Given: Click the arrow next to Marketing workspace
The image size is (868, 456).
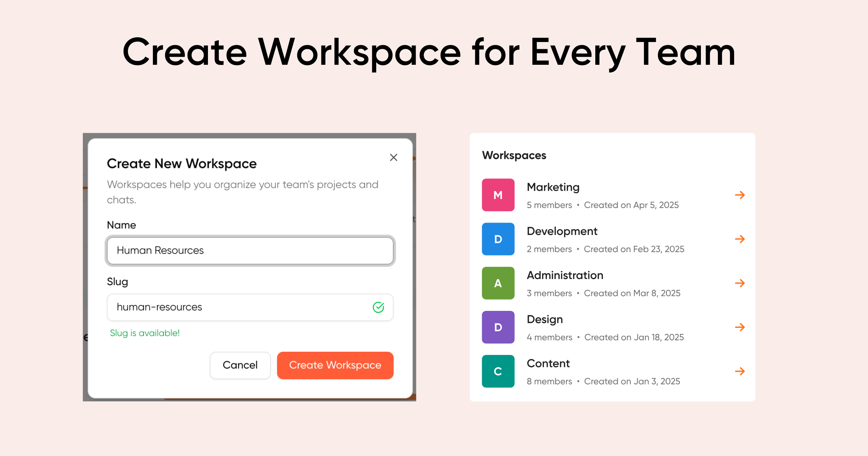Looking at the screenshot, I should click(x=740, y=195).
